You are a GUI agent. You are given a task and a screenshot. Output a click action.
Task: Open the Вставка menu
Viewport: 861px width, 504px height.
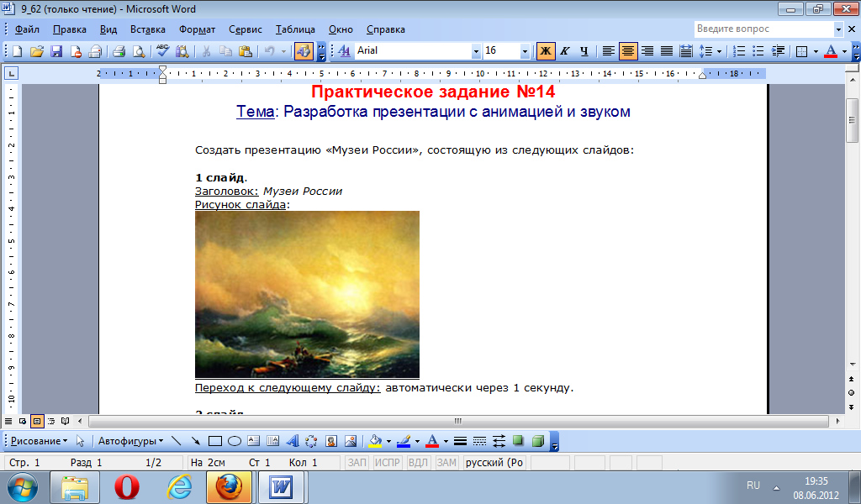(x=148, y=29)
